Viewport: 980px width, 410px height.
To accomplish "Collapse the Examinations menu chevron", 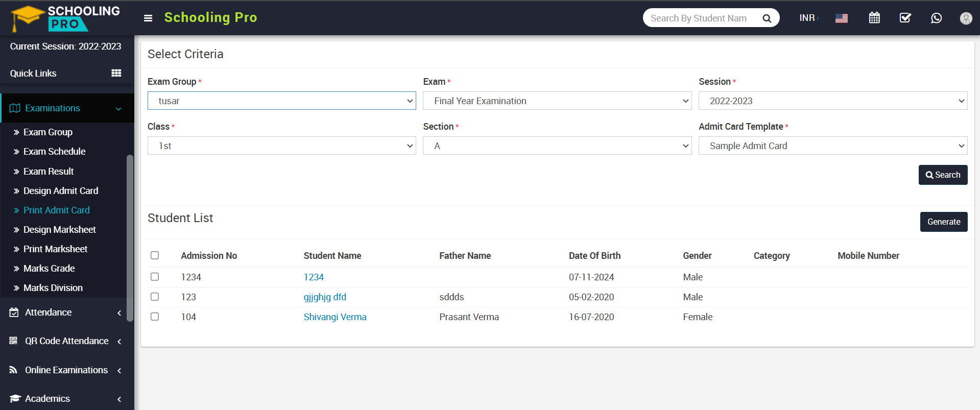I will coord(118,109).
